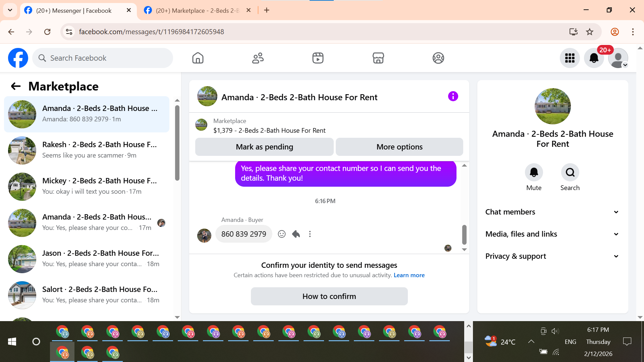This screenshot has height=362, width=644.
Task: Switch to the Messenger | Facebook tab
Action: click(74, 10)
